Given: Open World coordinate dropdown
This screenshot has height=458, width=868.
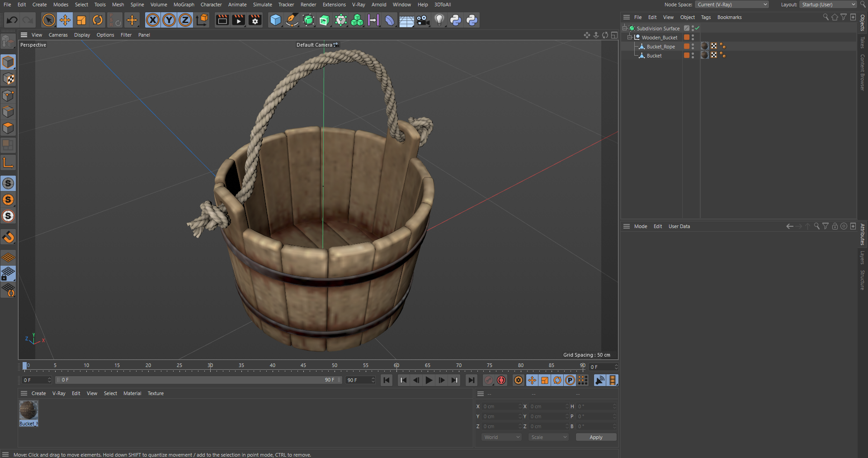Looking at the screenshot, I should point(502,437).
